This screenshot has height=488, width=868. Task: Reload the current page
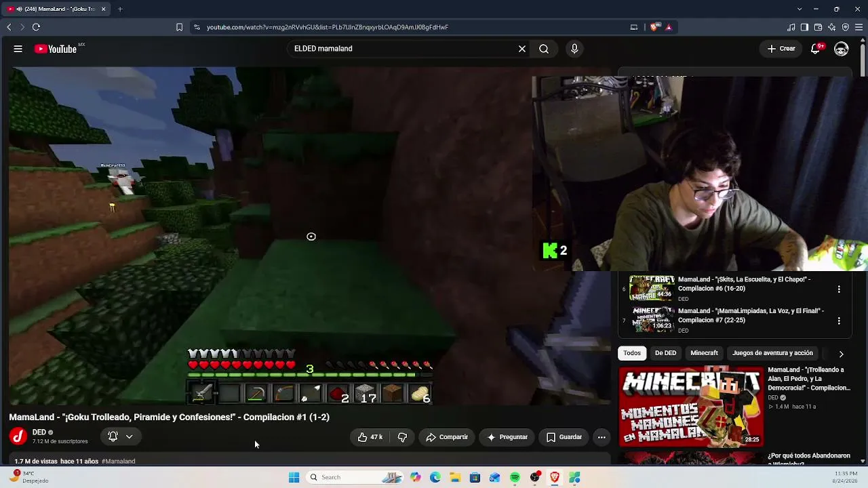pyautogui.click(x=36, y=27)
